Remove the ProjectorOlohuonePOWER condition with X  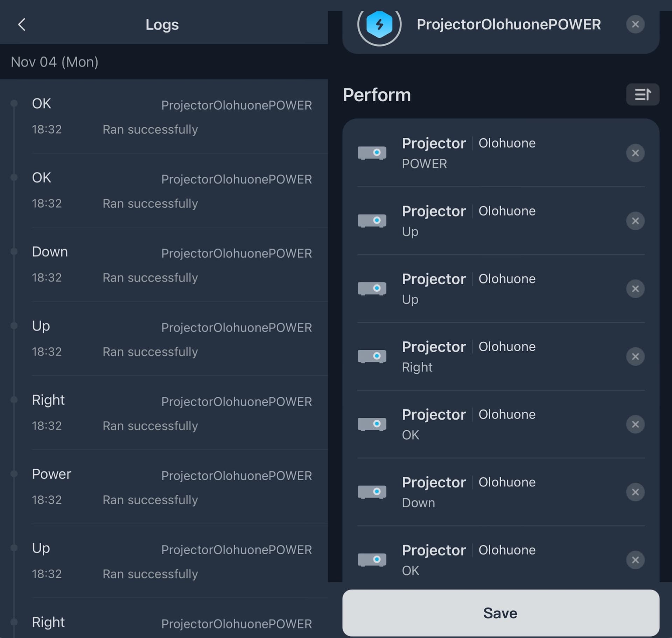point(635,25)
